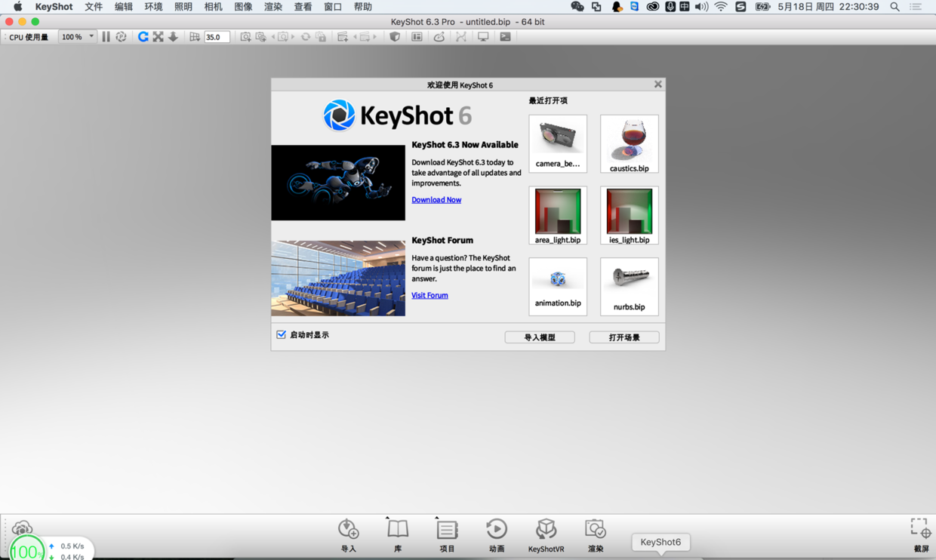Open the 编辑 menu

[x=124, y=7]
